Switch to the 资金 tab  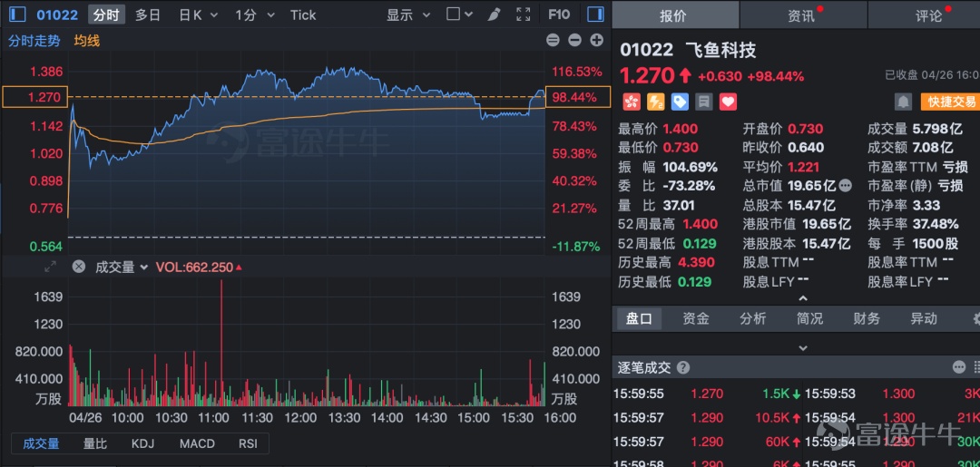pyautogui.click(x=696, y=319)
